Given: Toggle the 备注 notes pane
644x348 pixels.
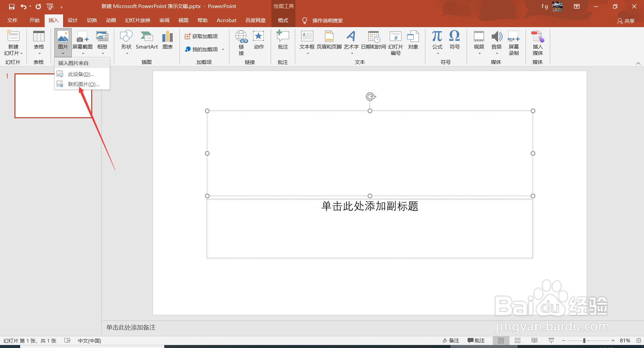Looking at the screenshot, I should pyautogui.click(x=450, y=341).
